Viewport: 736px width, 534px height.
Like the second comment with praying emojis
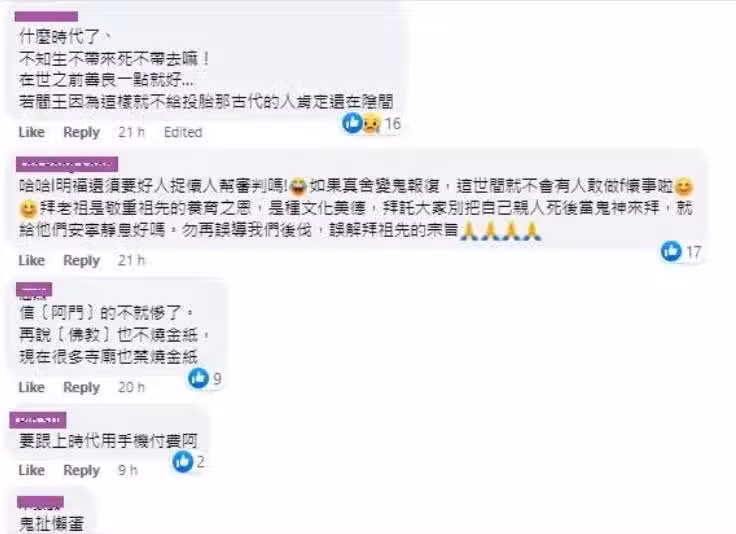point(31,260)
